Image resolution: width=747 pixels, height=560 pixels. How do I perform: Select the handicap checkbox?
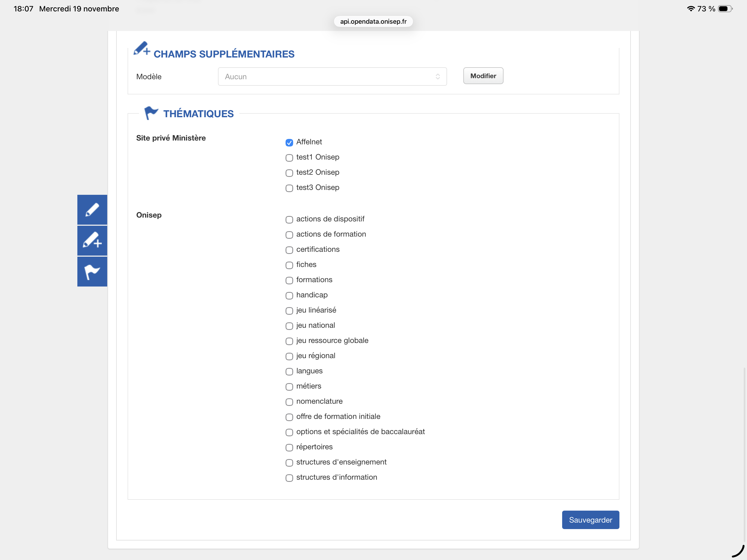click(x=289, y=295)
